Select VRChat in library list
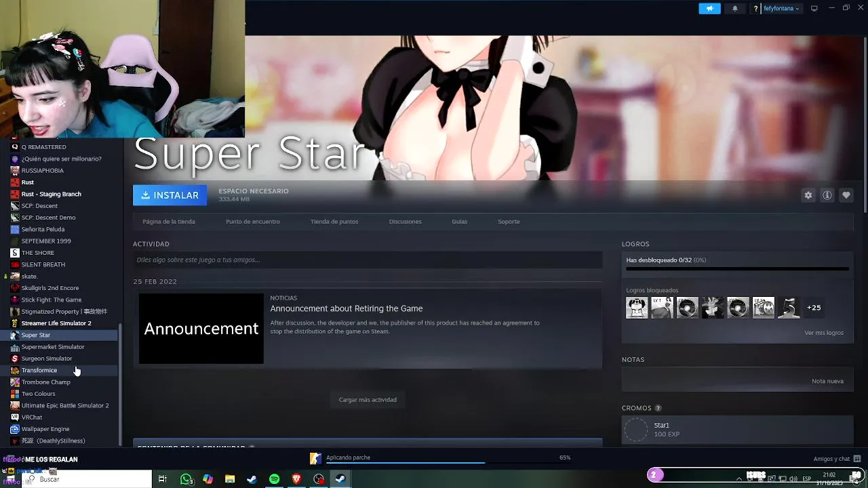This screenshot has height=488, width=868. (x=31, y=418)
